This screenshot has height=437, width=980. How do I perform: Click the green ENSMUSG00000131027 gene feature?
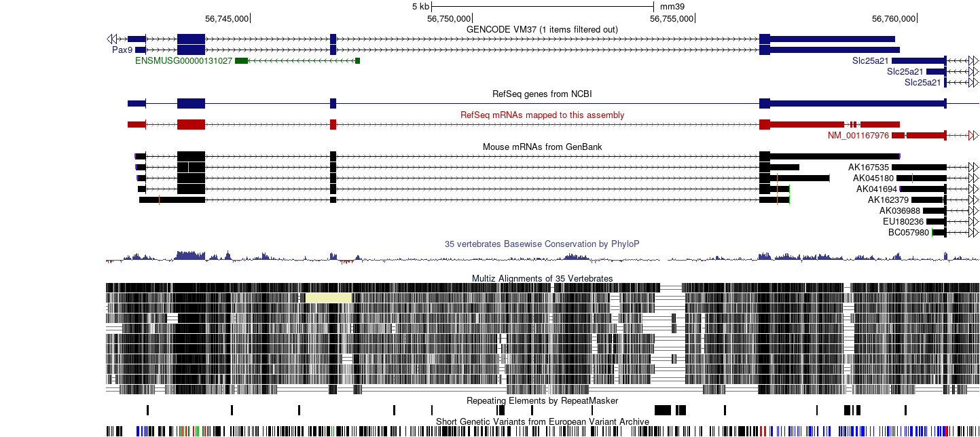click(x=297, y=61)
